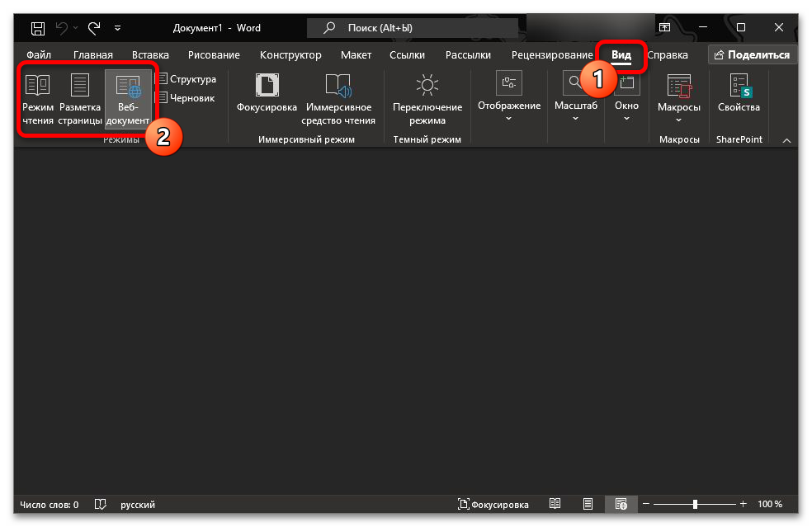
Task: Expand the Отображение dropdown
Action: tap(508, 99)
